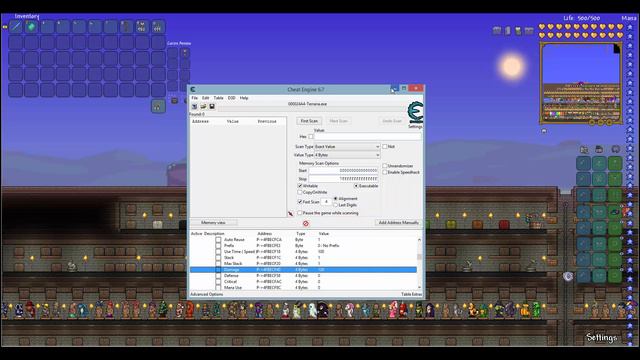Select the Defense row in address list
Image resolution: width=640 pixels, height=360 pixels.
[x=303, y=276]
